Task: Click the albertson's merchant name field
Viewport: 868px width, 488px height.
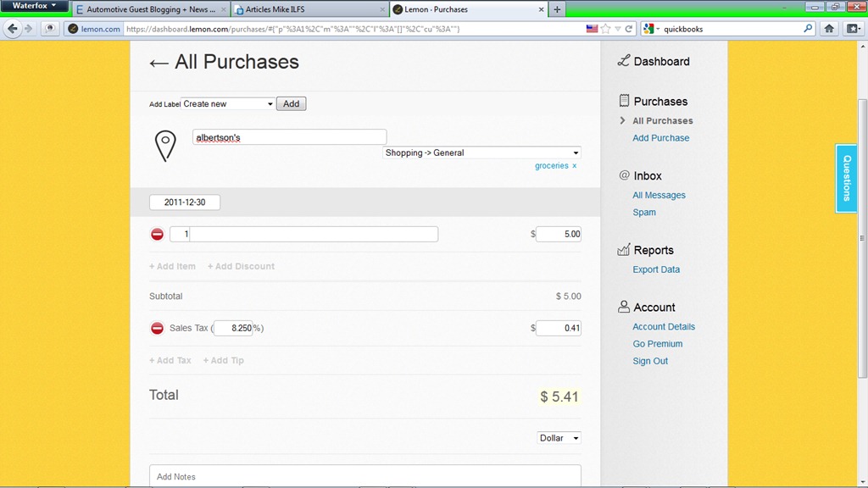Action: pos(290,137)
